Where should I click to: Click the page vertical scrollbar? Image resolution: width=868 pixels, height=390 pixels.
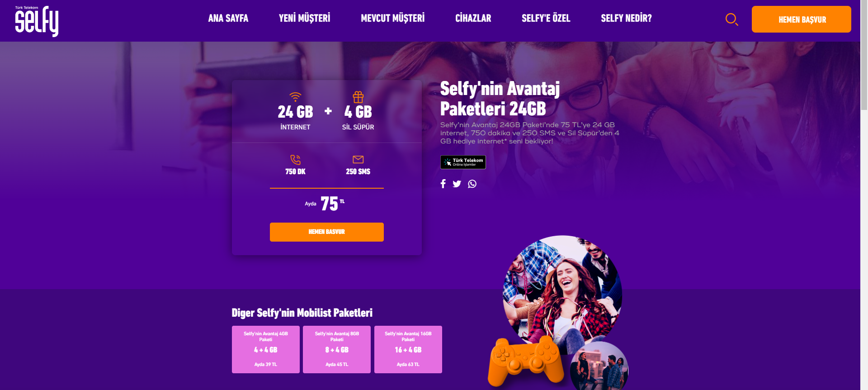tap(864, 195)
